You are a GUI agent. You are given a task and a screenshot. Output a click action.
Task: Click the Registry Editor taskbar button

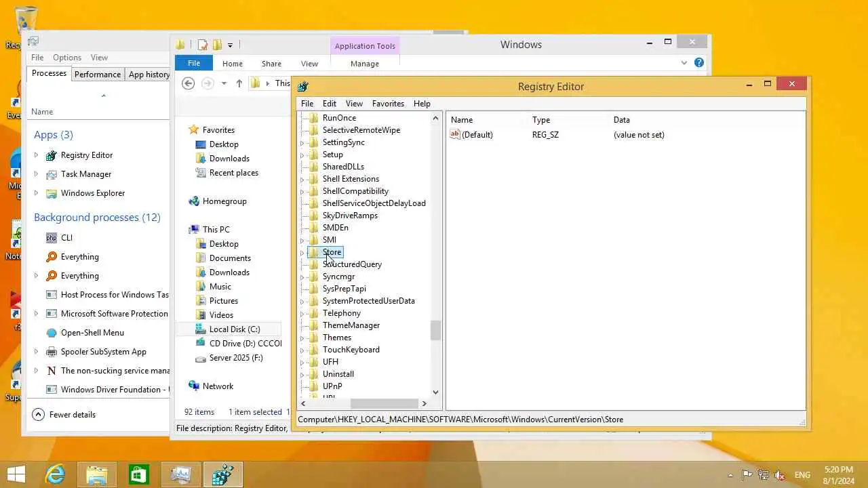222,474
